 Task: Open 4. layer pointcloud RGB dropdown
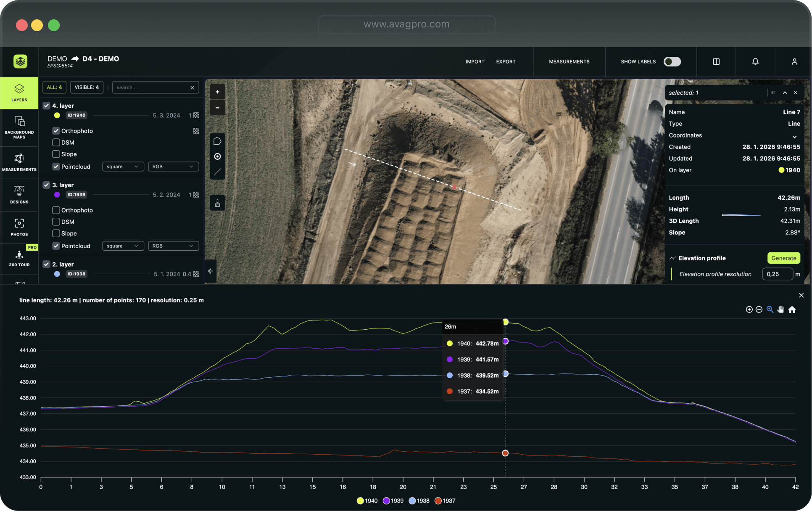173,167
